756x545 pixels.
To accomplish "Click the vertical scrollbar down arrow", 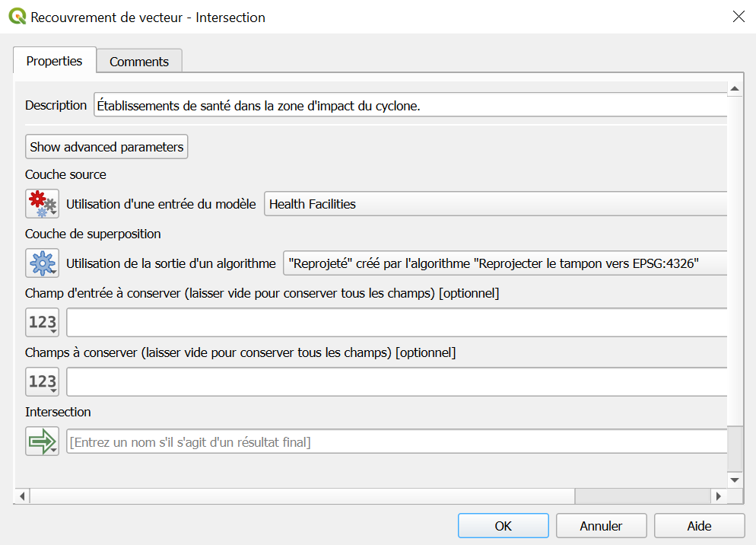I will coord(735,480).
